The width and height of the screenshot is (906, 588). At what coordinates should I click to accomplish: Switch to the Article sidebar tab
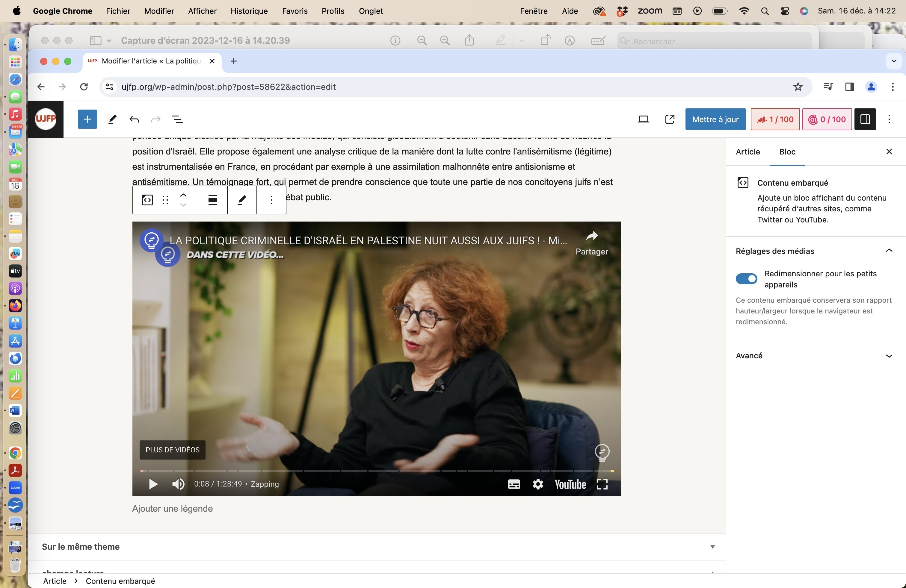click(748, 152)
